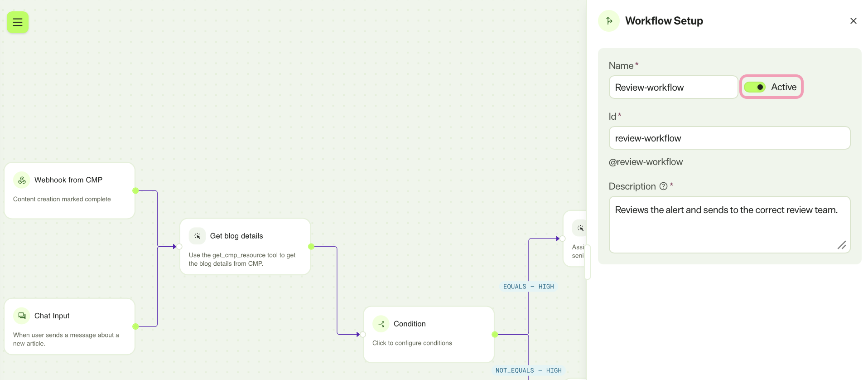The height and width of the screenshot is (380, 868).
Task: Click the Webhook node output connector dot
Action: coord(135,191)
